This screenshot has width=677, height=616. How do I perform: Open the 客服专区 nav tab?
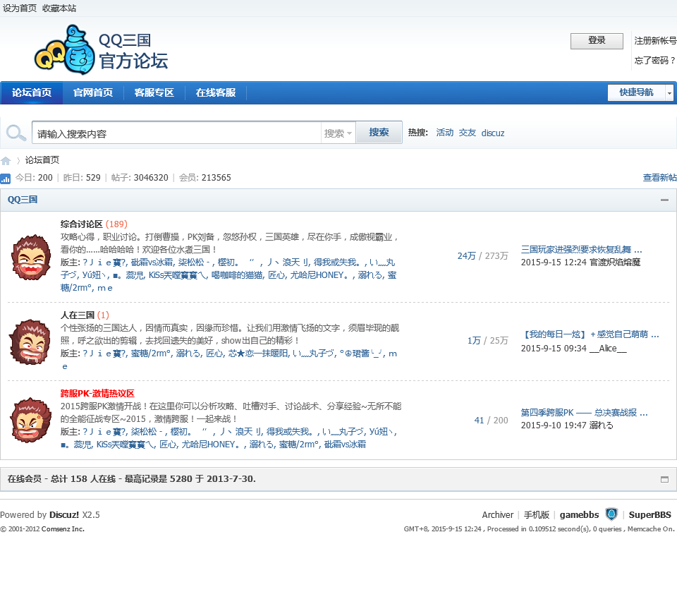click(154, 92)
